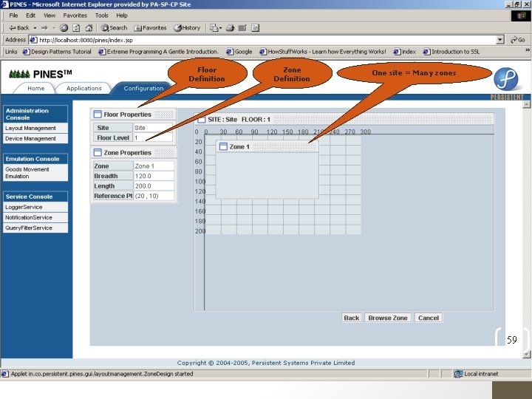Screen dimensions: 532x399
Task: Open QueryFilterService in Service Console
Action: point(35,228)
